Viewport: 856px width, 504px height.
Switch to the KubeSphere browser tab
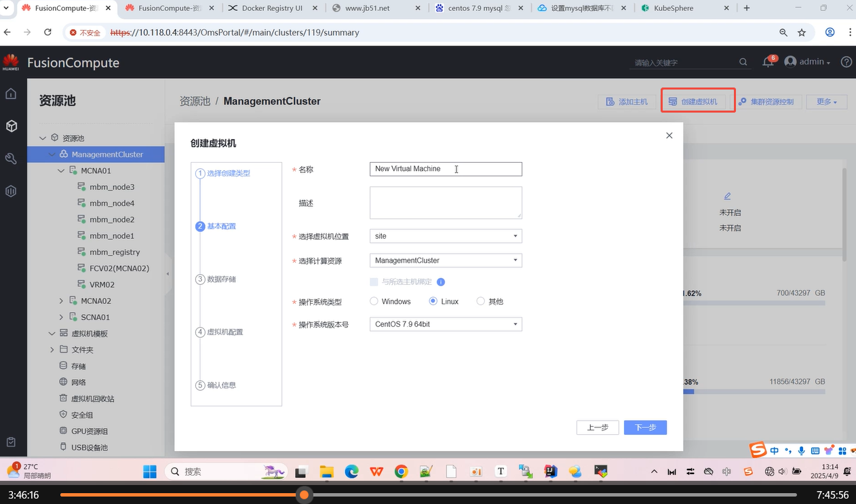pyautogui.click(x=682, y=8)
